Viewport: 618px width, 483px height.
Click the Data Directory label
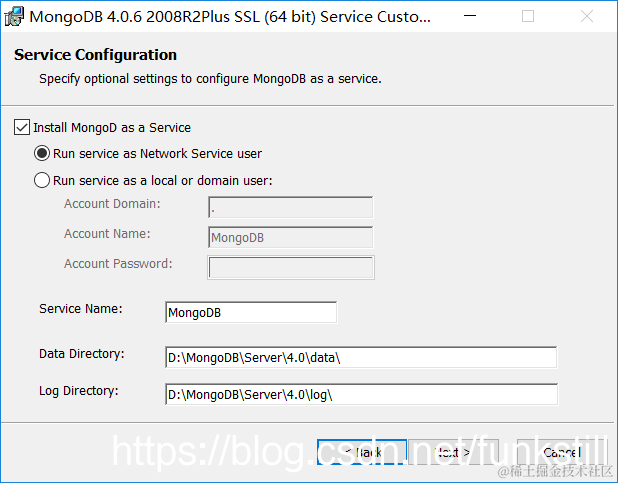tap(82, 354)
